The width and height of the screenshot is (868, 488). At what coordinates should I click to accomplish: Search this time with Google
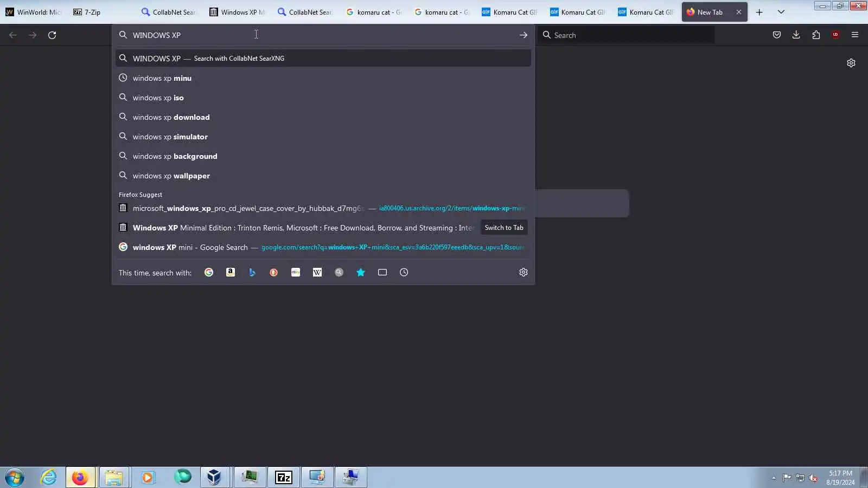point(209,272)
